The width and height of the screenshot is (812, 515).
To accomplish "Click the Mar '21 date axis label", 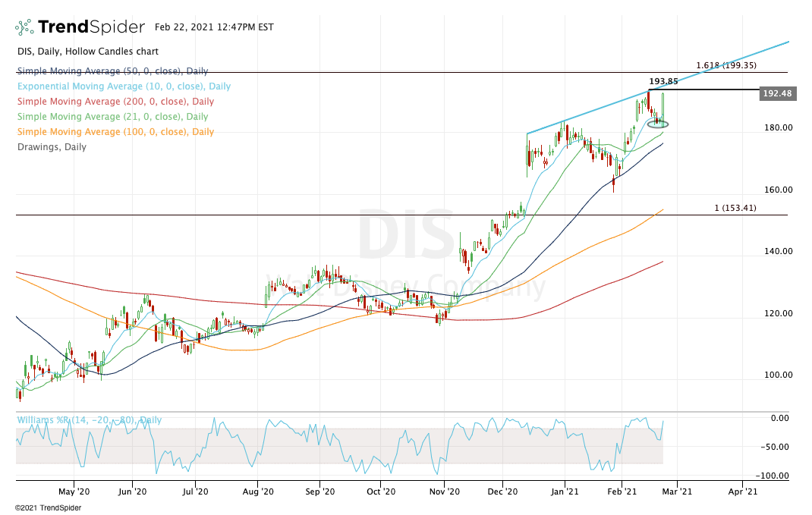I will [677, 491].
